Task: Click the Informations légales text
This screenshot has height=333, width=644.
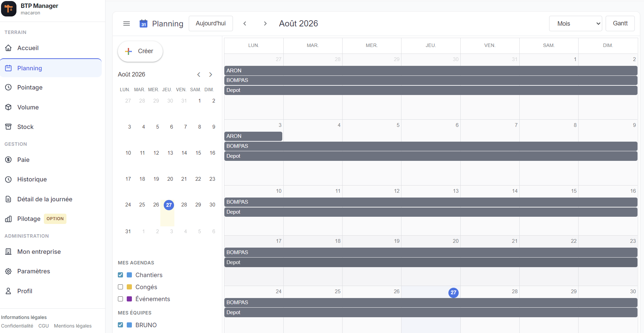Action: (x=24, y=317)
